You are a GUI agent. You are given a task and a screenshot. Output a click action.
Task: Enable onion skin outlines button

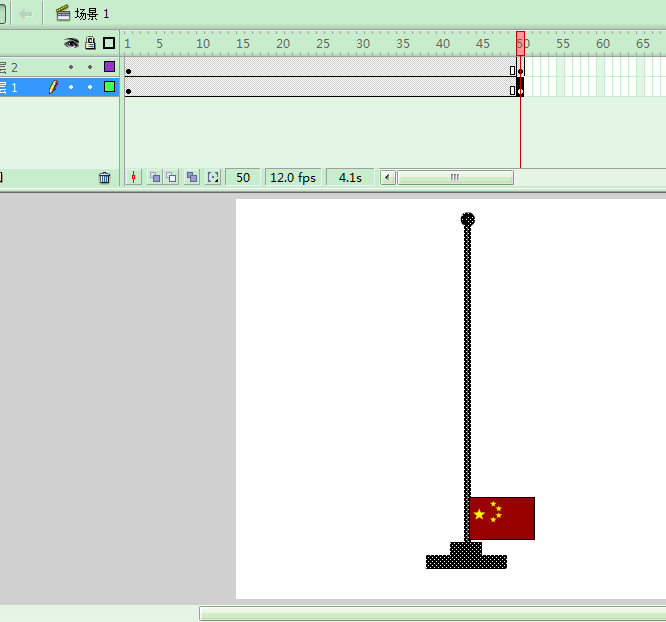(x=172, y=177)
